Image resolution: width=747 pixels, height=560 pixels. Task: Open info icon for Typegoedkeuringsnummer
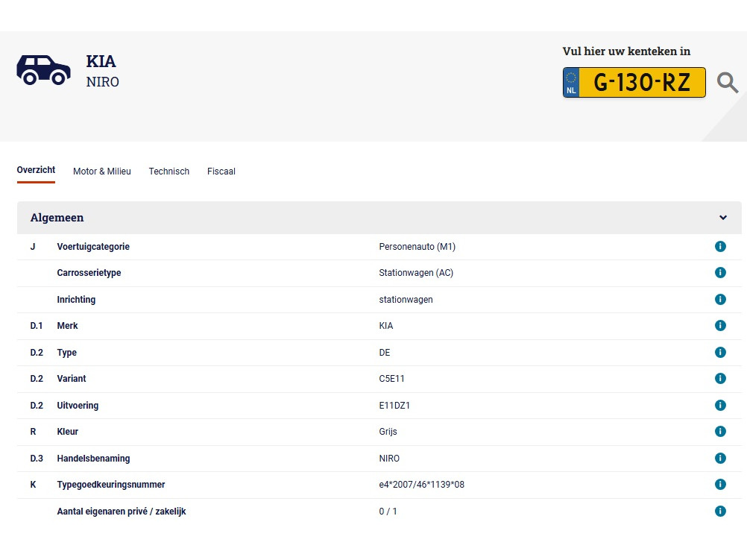point(720,484)
